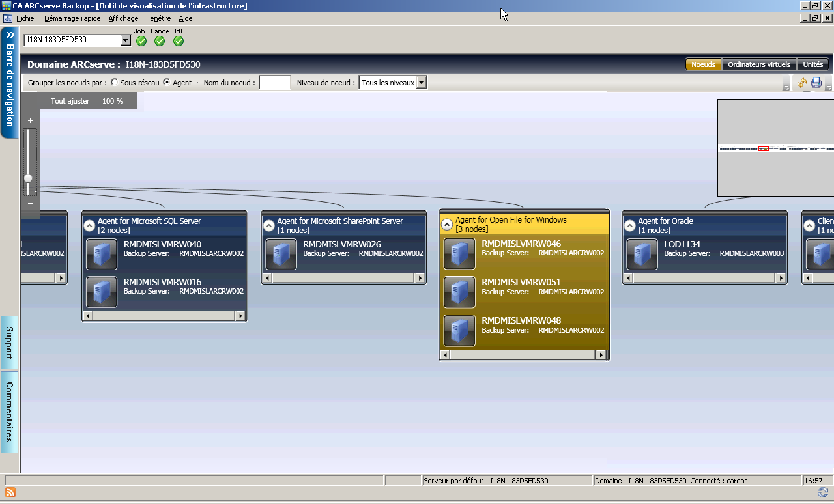Image resolution: width=834 pixels, height=504 pixels.
Task: Select the Sous-réseau radio button
Action: (x=115, y=83)
